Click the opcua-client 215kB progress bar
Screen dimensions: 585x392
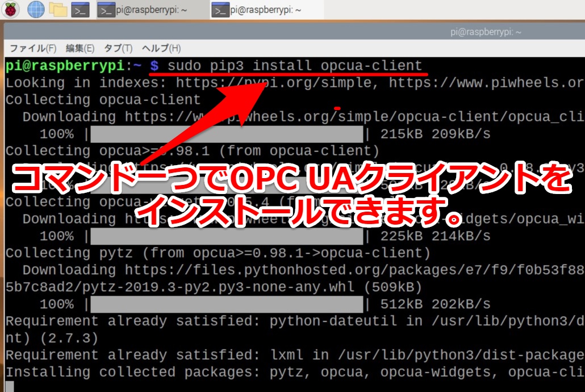227,133
